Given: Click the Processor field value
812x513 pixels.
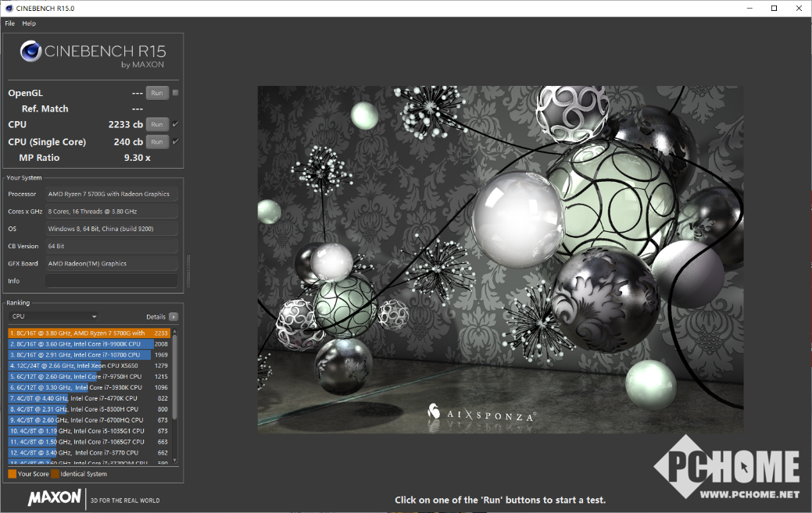Looking at the screenshot, I should coord(112,194).
